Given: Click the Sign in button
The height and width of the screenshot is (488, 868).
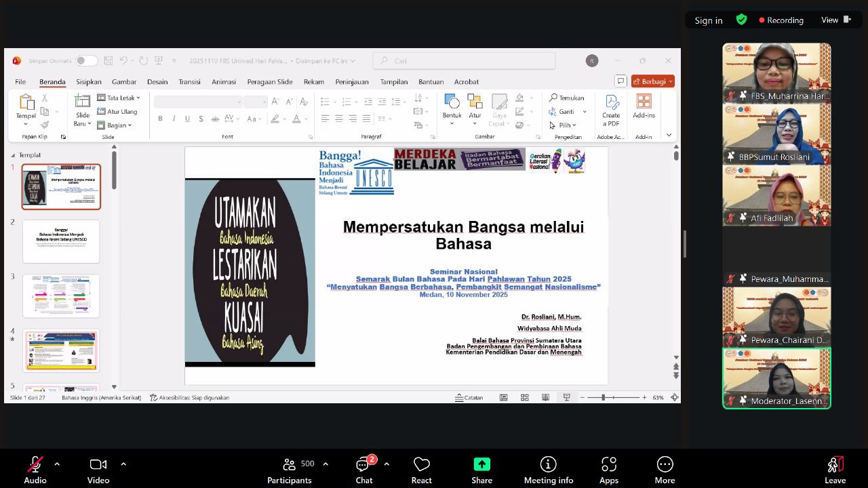Looking at the screenshot, I should tap(709, 20).
